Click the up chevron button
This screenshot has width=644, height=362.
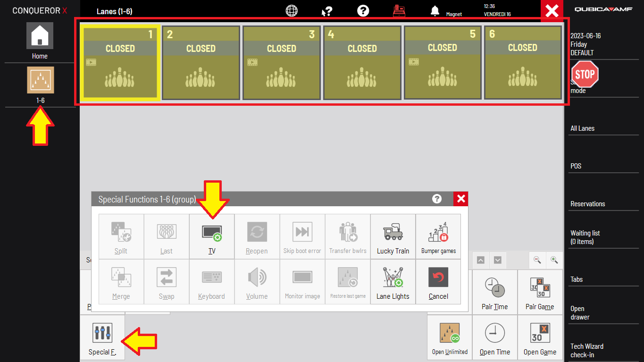480,260
